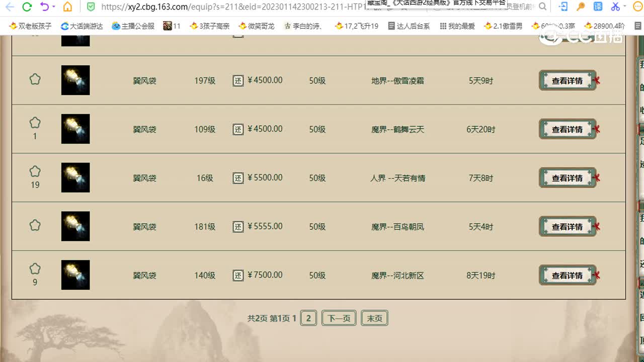The height and width of the screenshot is (362, 644).
Task: Open the send-to-phone icon in toolbar
Action: tap(563, 7)
